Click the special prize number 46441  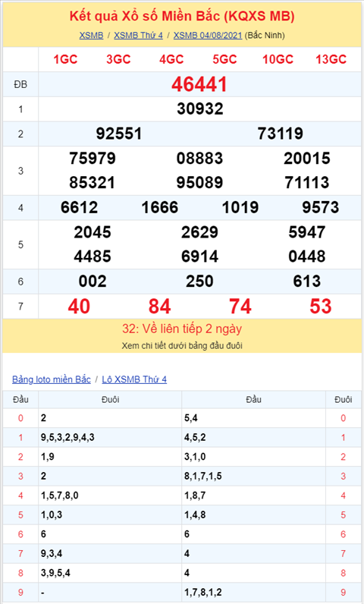coord(199,84)
